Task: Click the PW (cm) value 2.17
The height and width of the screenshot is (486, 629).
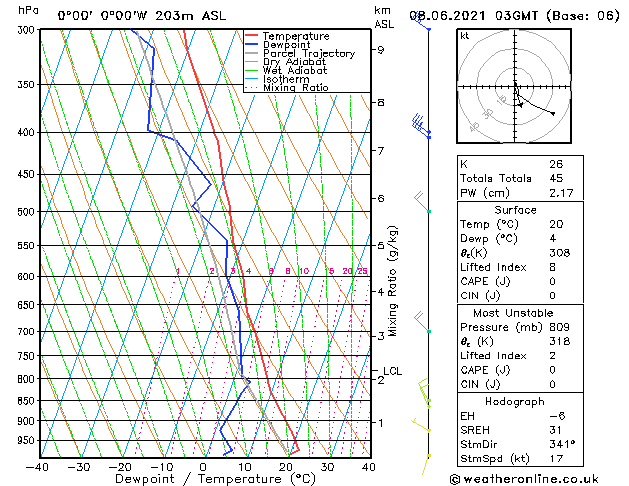Action: pyautogui.click(x=561, y=193)
